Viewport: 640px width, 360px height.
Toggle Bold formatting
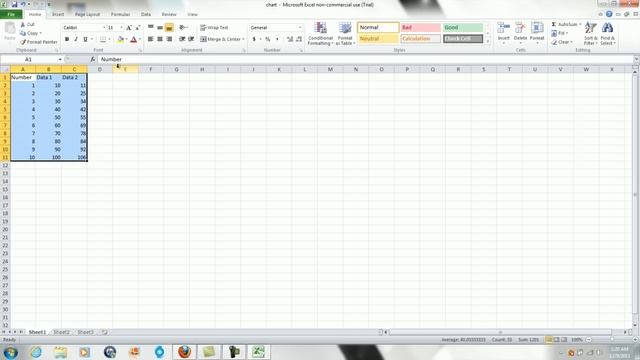coord(67,39)
